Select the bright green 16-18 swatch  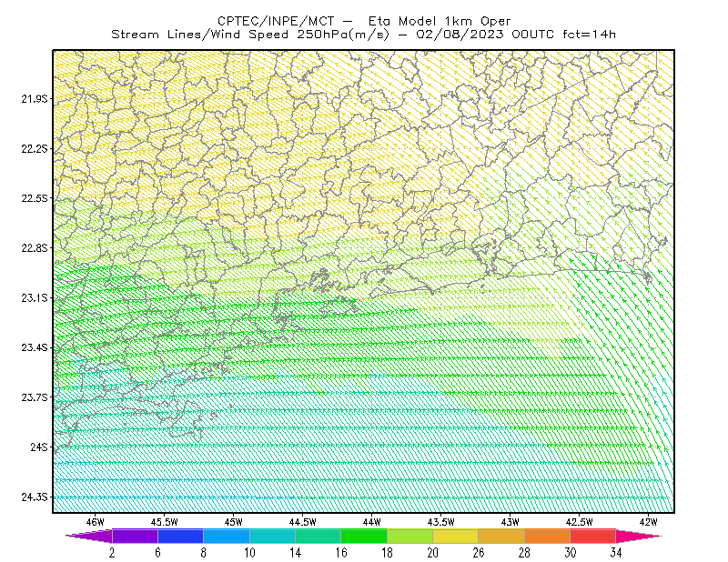(x=363, y=536)
